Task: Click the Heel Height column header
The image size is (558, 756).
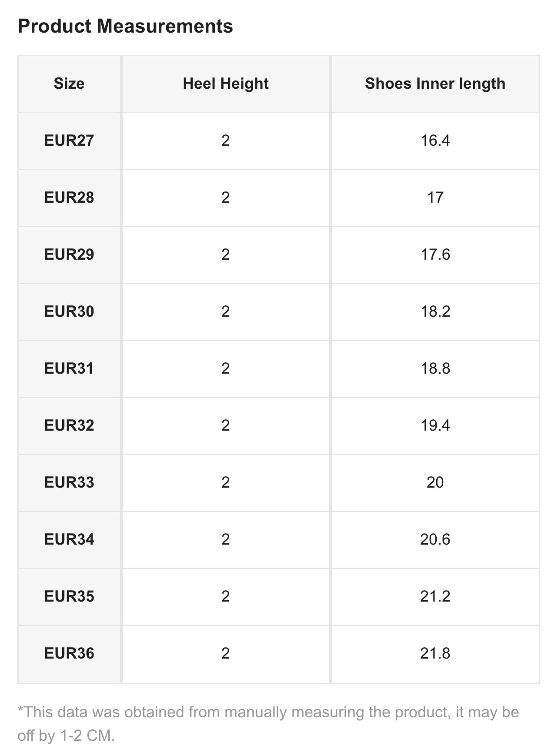Action: click(x=226, y=84)
